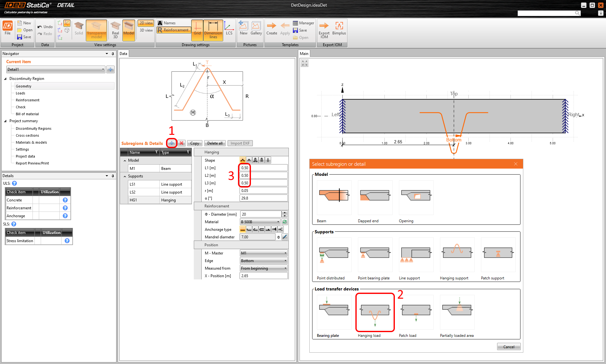Click the Delete all button
Viewport: 606px width, 364px height.
(215, 143)
